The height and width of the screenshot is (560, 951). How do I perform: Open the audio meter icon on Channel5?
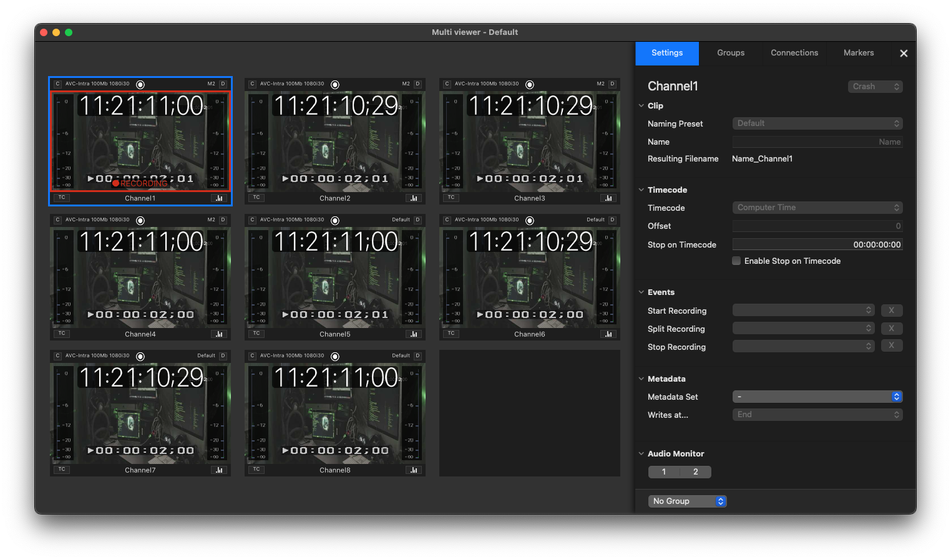click(x=414, y=334)
